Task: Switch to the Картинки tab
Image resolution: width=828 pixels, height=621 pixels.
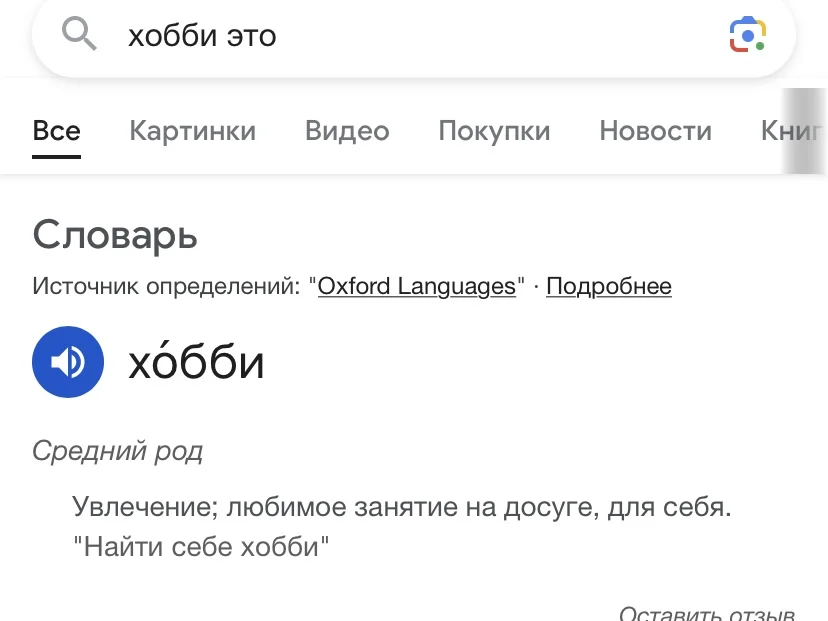Action: (192, 130)
